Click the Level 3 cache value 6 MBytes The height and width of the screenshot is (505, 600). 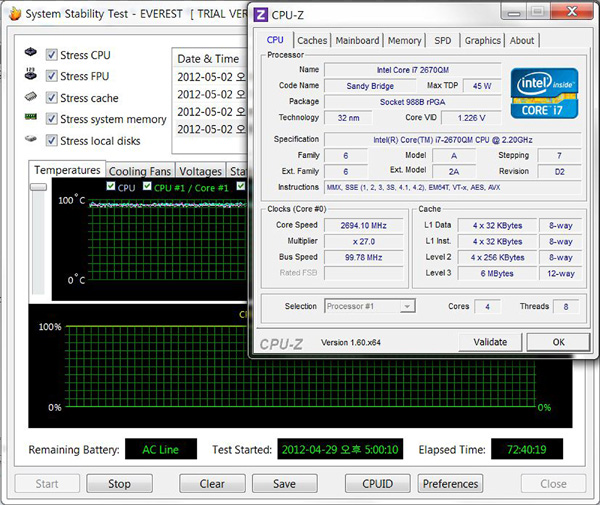tap(497, 273)
